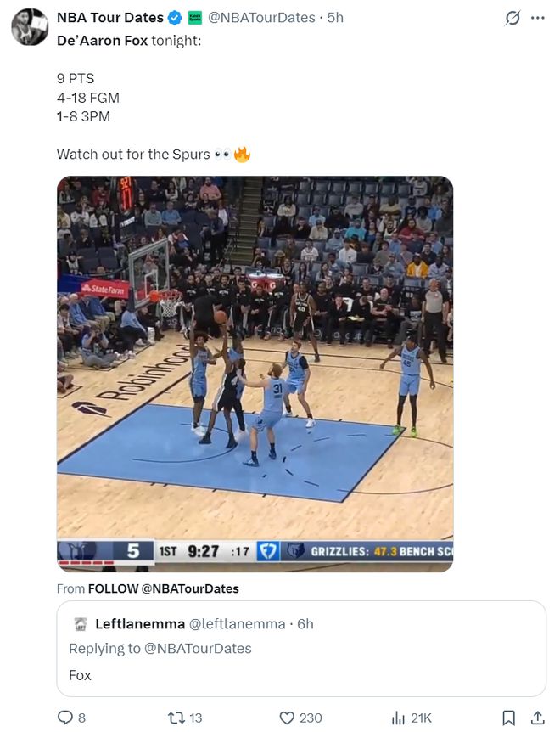Screen dimensions: 560x732
Task: Open the three-dot more options menu
Action: [x=537, y=18]
